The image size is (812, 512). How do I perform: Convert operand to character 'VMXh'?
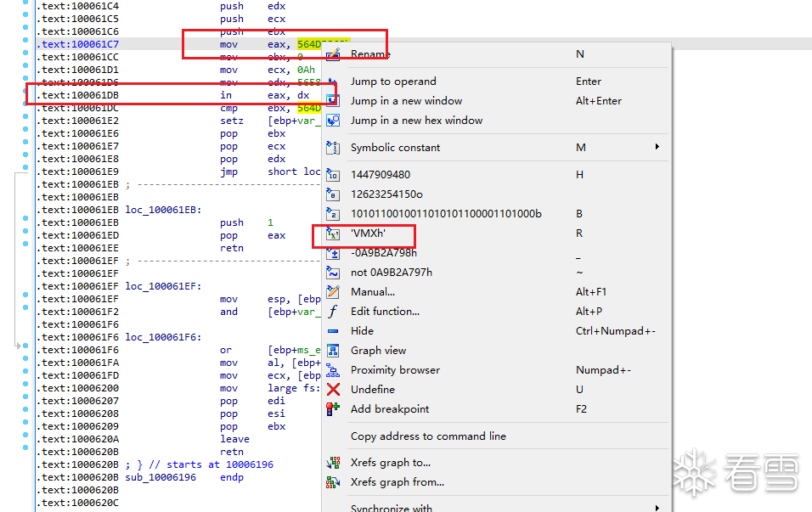click(x=368, y=233)
